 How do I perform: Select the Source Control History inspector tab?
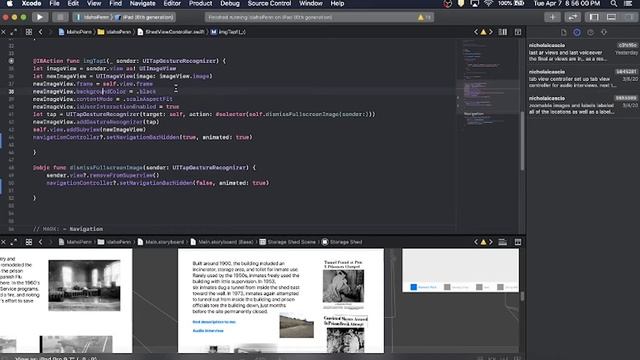click(577, 32)
